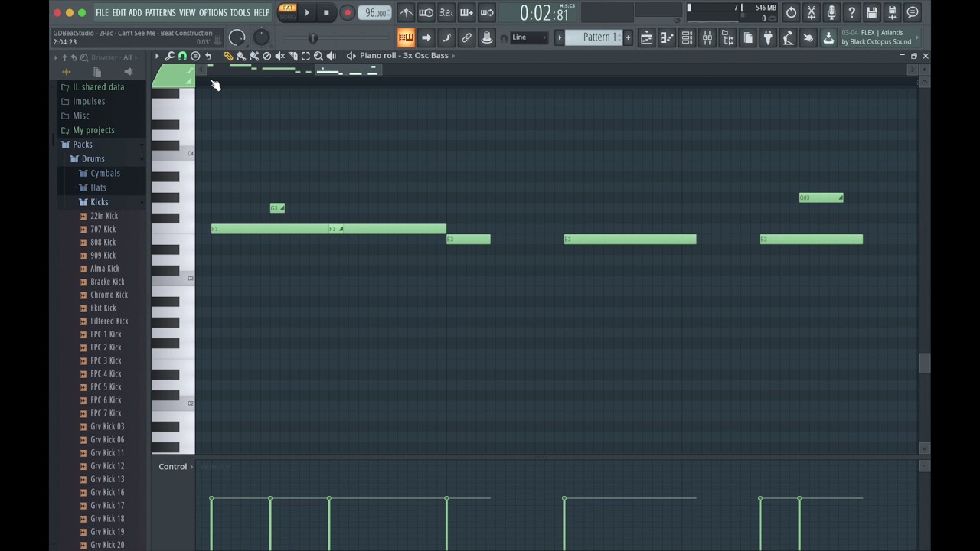Click the step editing arrow icon
Viewport: 980px width, 551px height.
(x=426, y=37)
